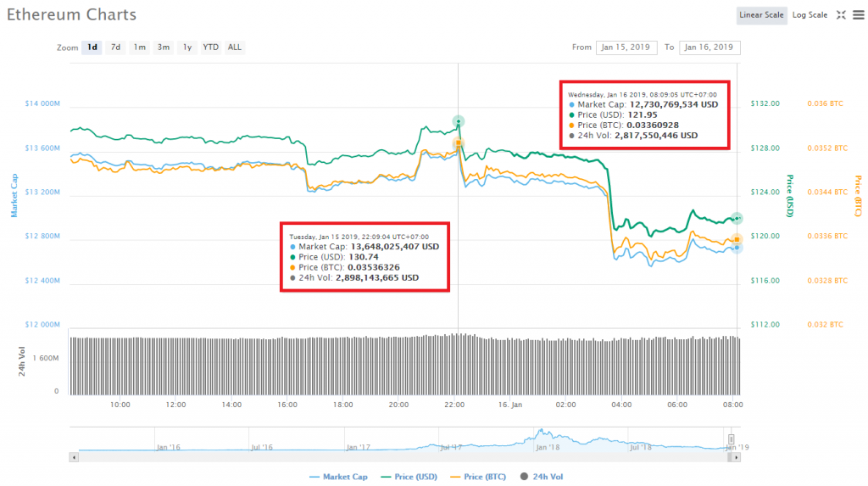Toggle Market Cap series in legend
Screen dimensions: 868x486
coord(338,477)
